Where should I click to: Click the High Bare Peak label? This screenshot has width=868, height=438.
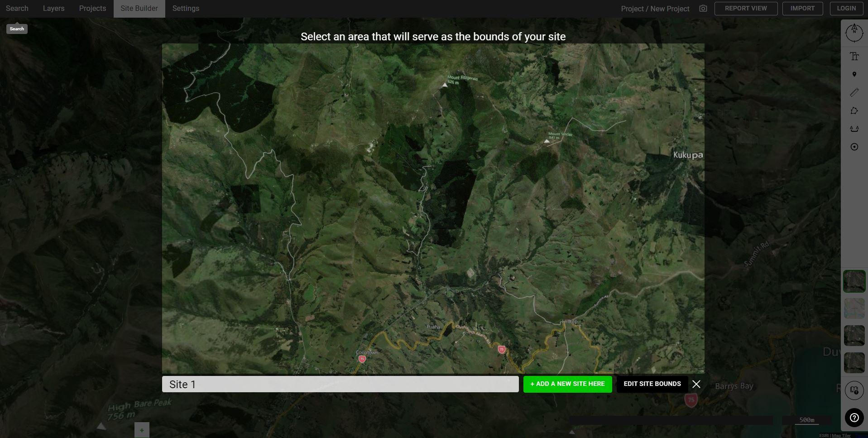(139, 409)
